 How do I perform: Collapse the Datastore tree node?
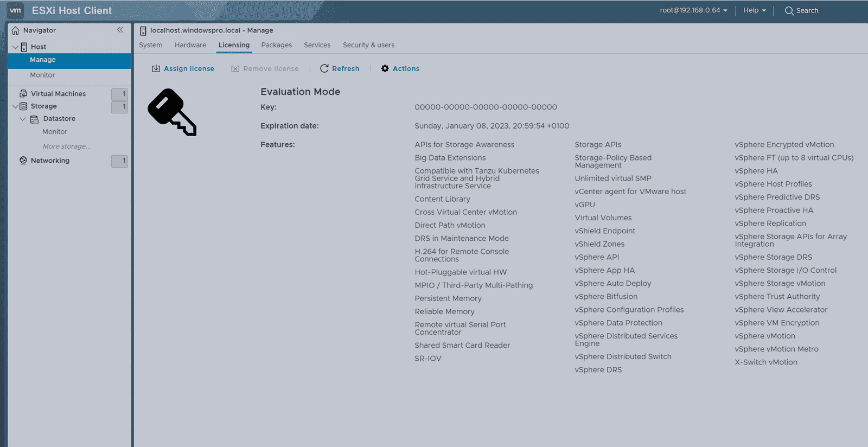[x=23, y=119]
